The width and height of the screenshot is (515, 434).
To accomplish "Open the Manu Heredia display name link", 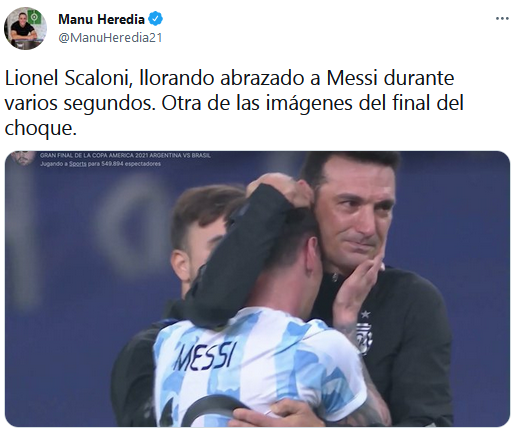I will (101, 19).
